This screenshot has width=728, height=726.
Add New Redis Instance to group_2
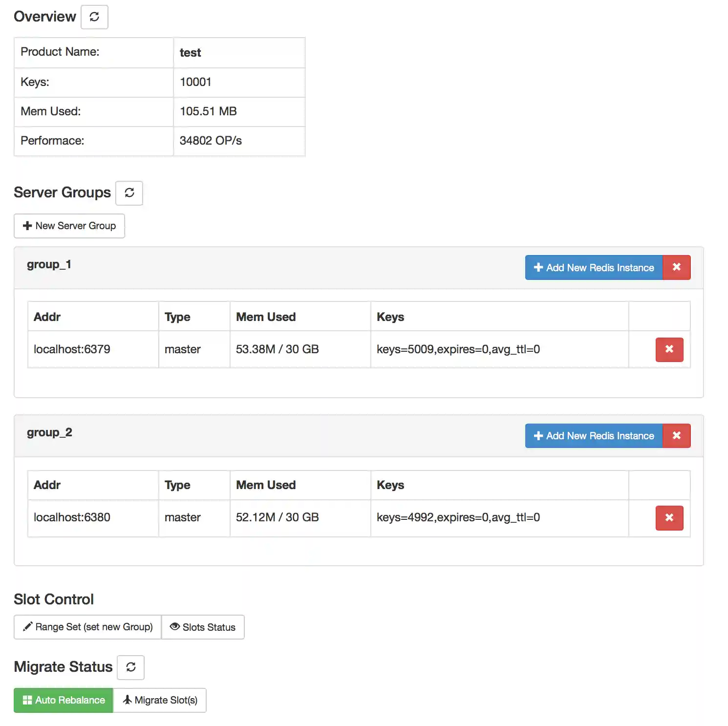tap(594, 435)
